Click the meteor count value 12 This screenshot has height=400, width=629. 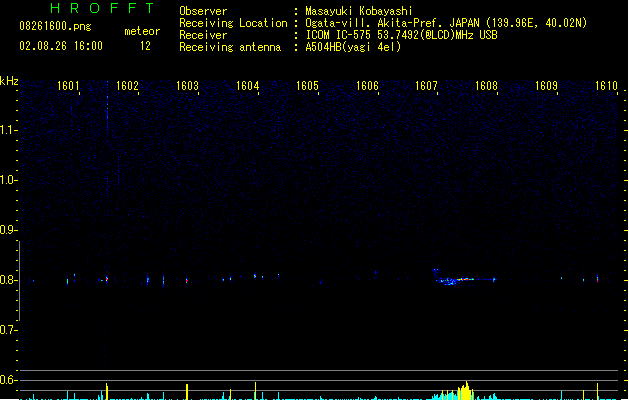145,46
